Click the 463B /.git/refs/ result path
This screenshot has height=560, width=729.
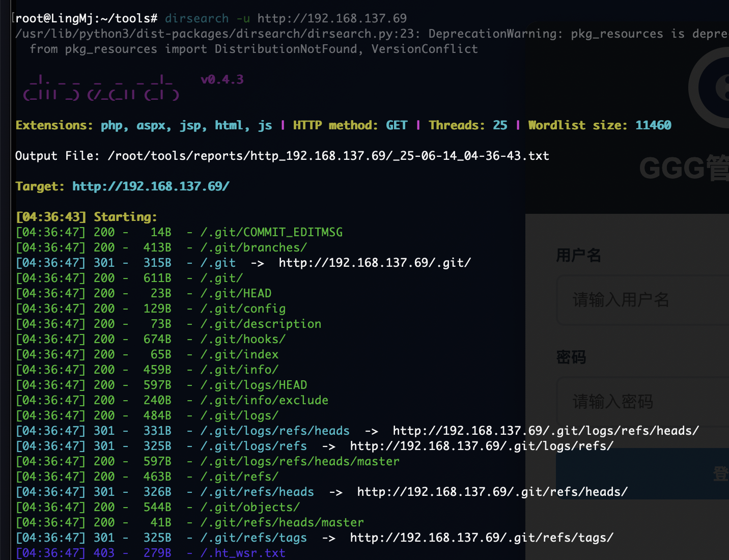pos(239,477)
